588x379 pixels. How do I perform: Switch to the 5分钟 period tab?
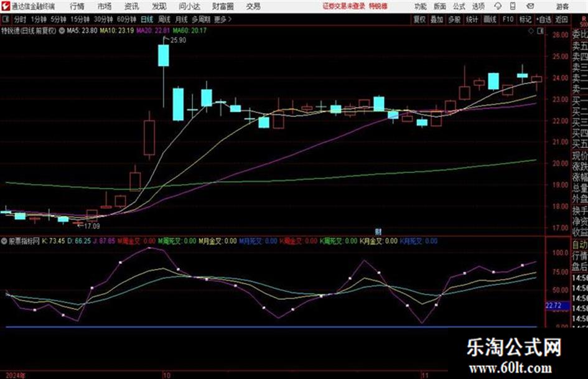58,19
